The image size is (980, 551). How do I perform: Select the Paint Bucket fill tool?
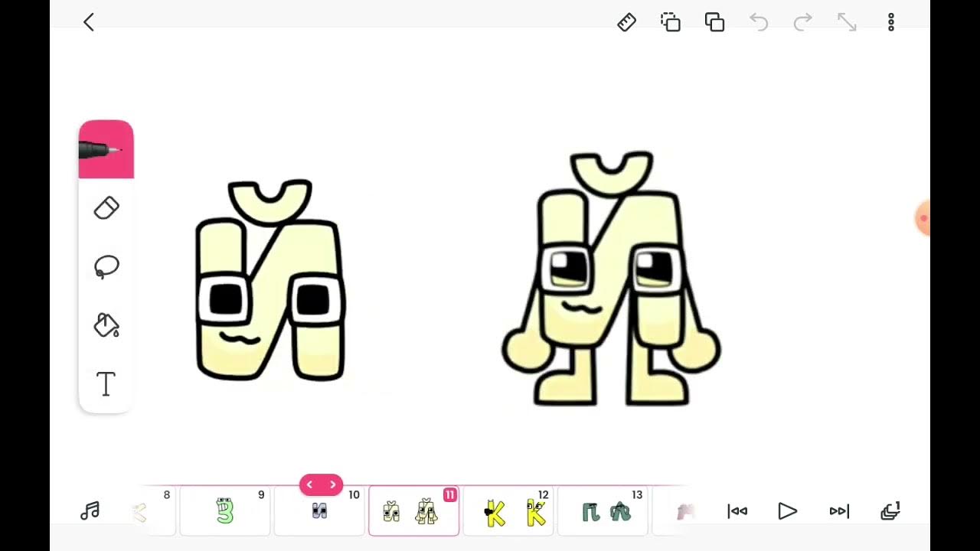(106, 325)
